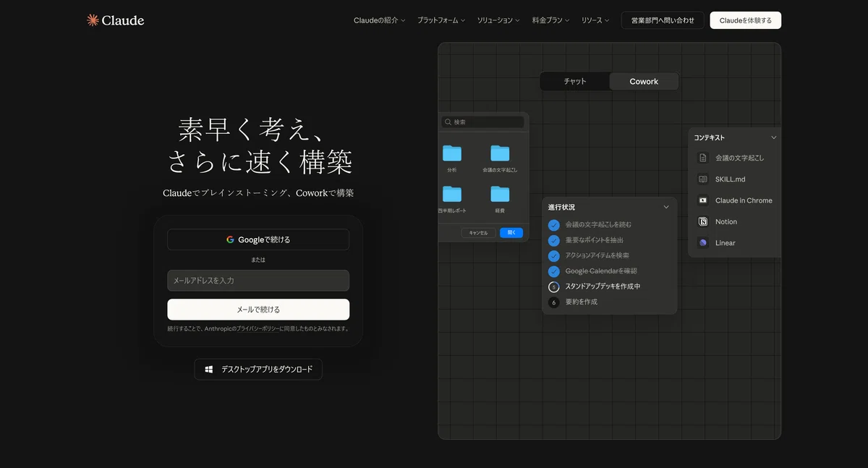Select the Notion label in コンテキスト
This screenshot has height=468, width=868.
[x=726, y=221]
